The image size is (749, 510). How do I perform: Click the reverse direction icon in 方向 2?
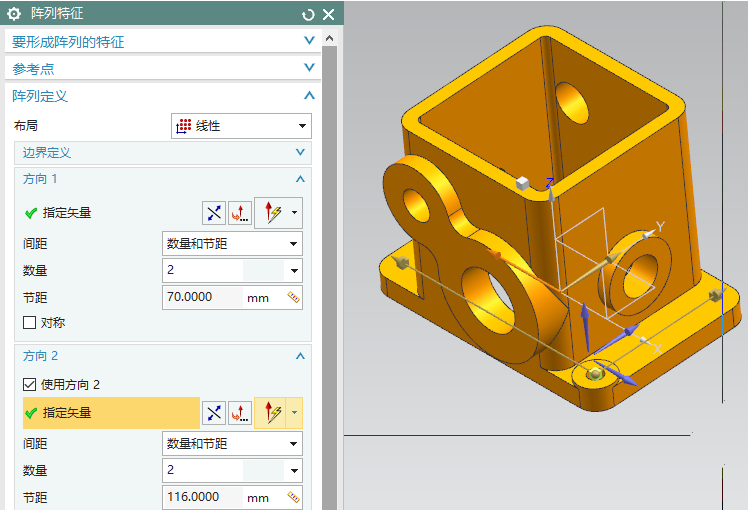pyautogui.click(x=214, y=413)
